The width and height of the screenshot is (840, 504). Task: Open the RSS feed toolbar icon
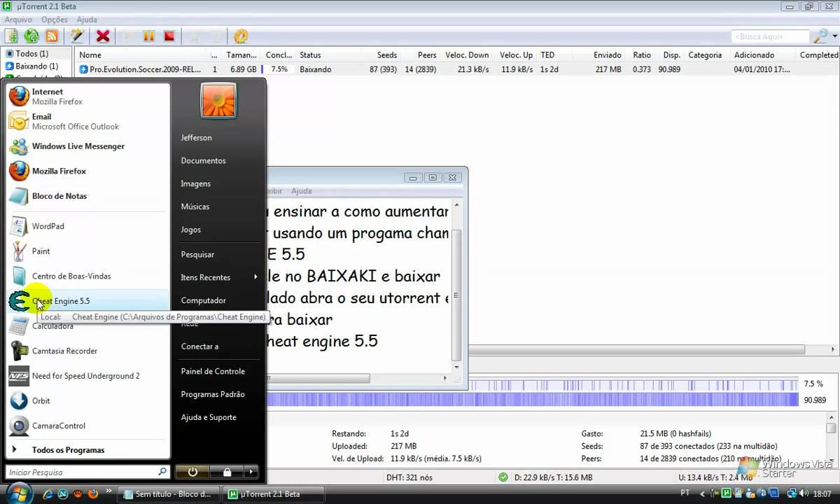pos(52,36)
